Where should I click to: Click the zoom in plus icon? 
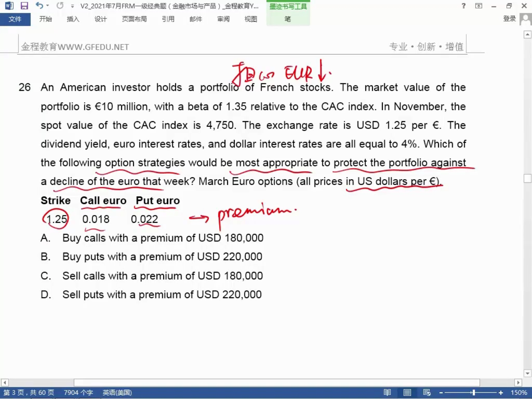pyautogui.click(x=501, y=393)
